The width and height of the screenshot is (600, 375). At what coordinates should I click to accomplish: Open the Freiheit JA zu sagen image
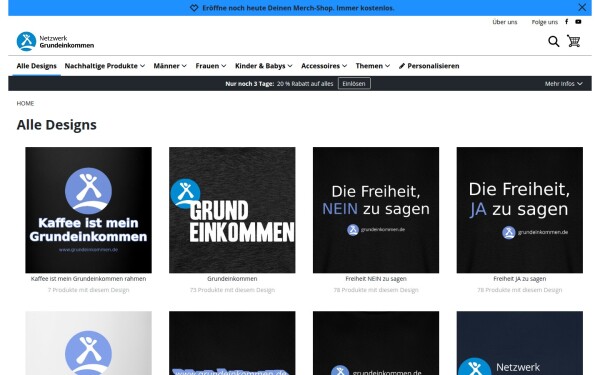tap(520, 210)
